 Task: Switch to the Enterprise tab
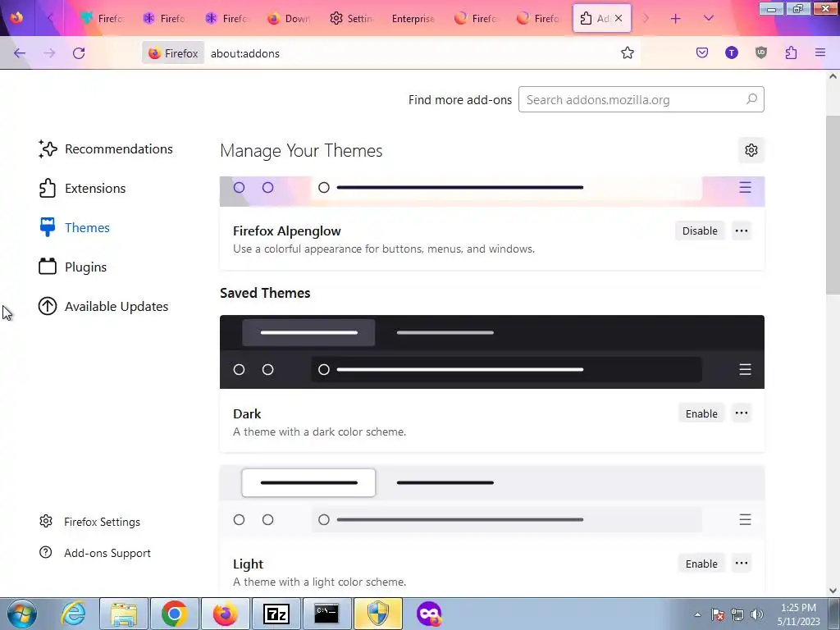413,18
